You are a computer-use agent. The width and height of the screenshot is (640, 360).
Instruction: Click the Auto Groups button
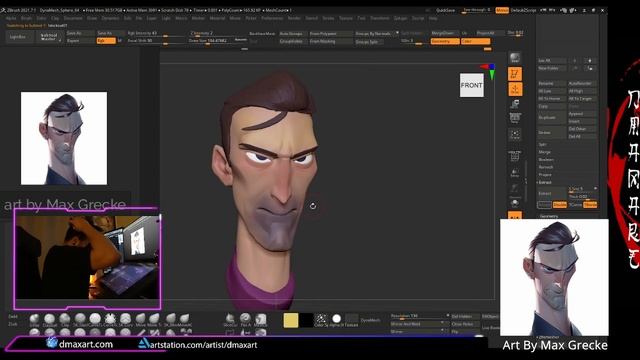(292, 33)
